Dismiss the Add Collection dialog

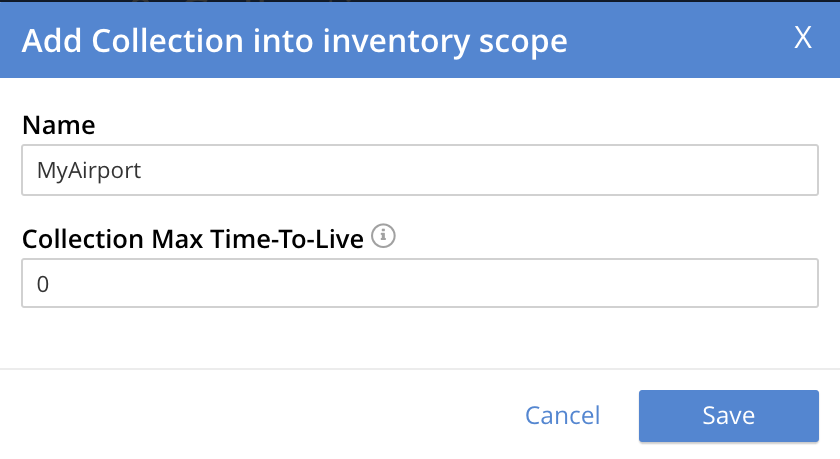[802, 38]
